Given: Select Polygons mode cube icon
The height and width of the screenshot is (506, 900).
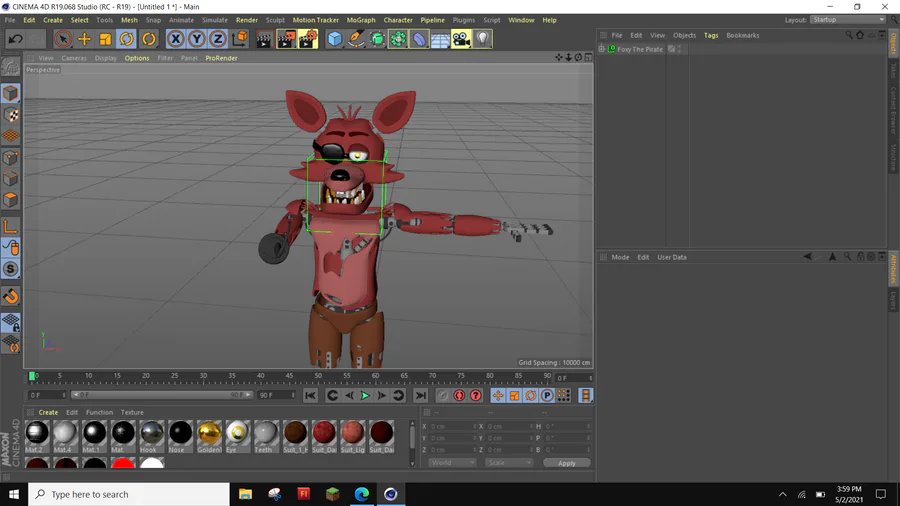Looking at the screenshot, I should pos(10,200).
